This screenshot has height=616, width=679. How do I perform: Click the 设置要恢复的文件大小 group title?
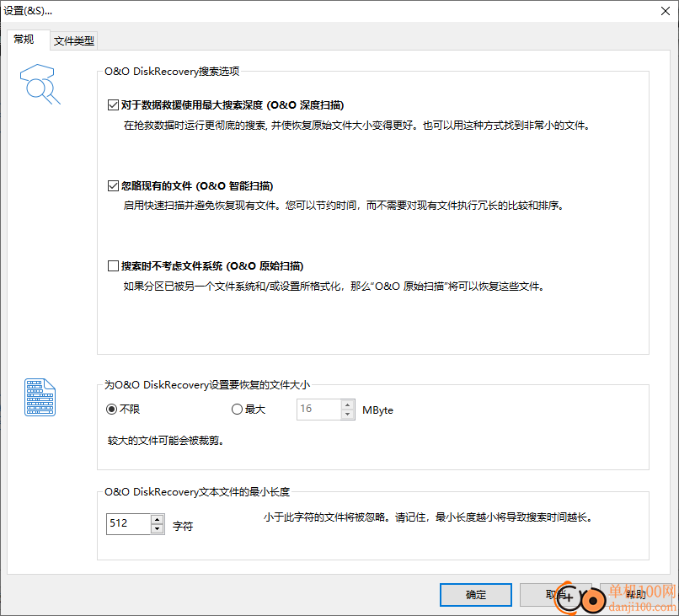coord(207,384)
